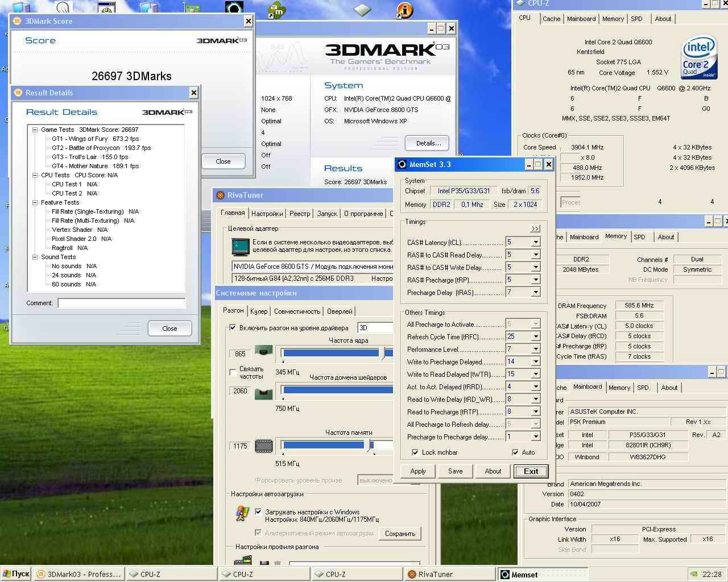Click the memory clock value box showing 1175
This screenshot has height=582, width=728.
tap(240, 446)
